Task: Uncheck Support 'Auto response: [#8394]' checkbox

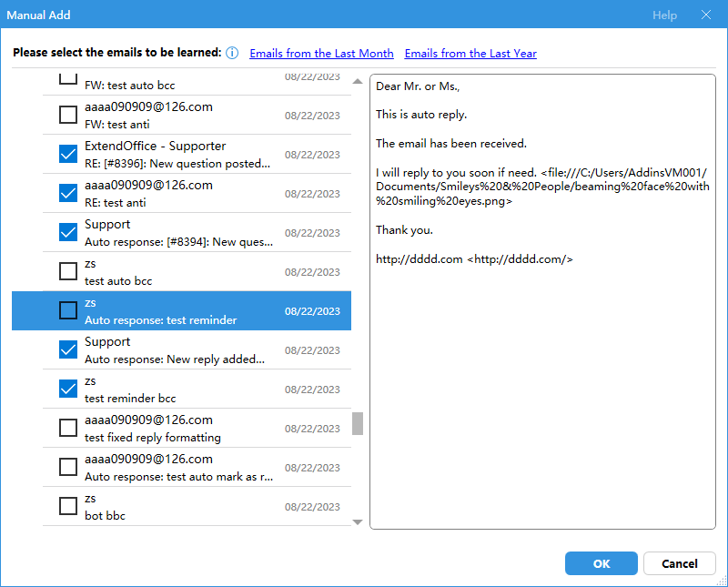Action: tap(68, 232)
